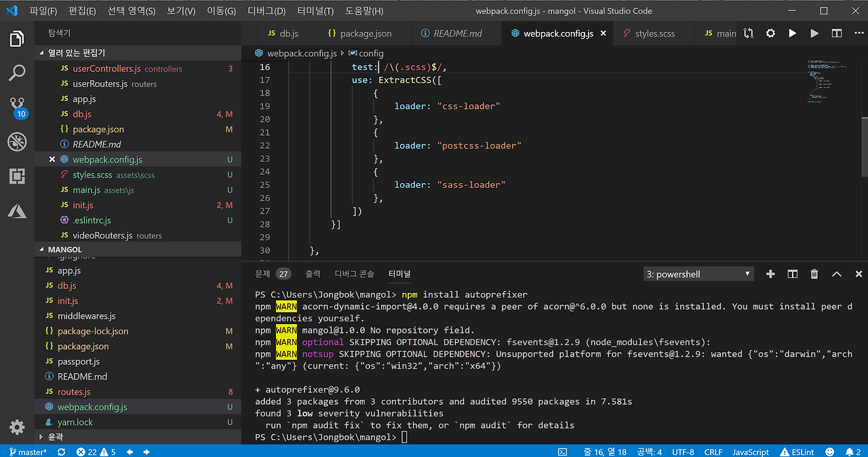The image size is (868, 457).
Task: Open the Azure view icon
Action: click(17, 212)
